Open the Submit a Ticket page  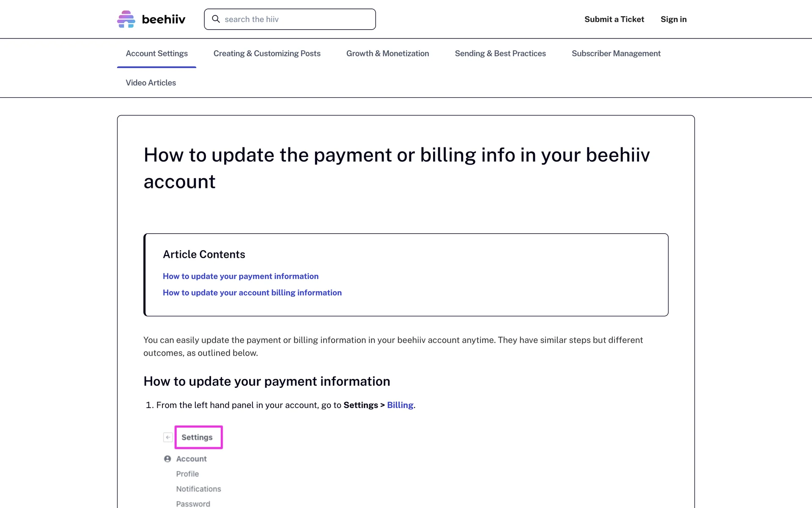614,19
